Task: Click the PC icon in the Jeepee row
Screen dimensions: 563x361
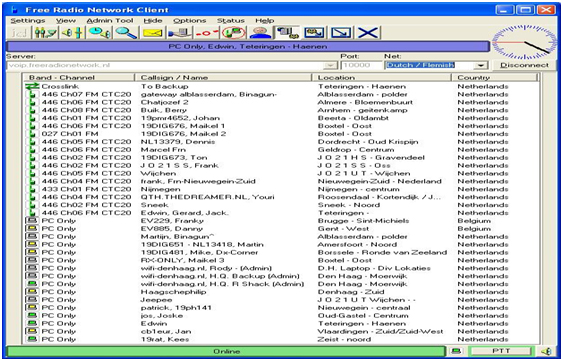Action: coord(32,300)
